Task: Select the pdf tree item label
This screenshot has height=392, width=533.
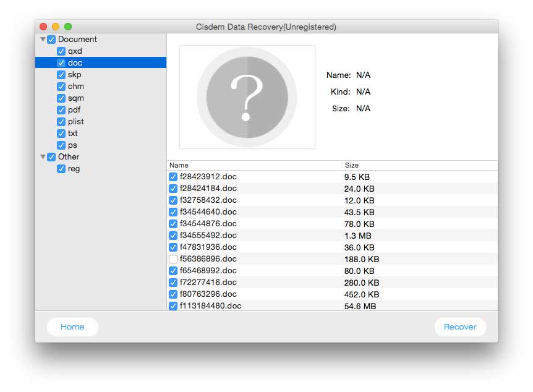Action: tap(74, 110)
